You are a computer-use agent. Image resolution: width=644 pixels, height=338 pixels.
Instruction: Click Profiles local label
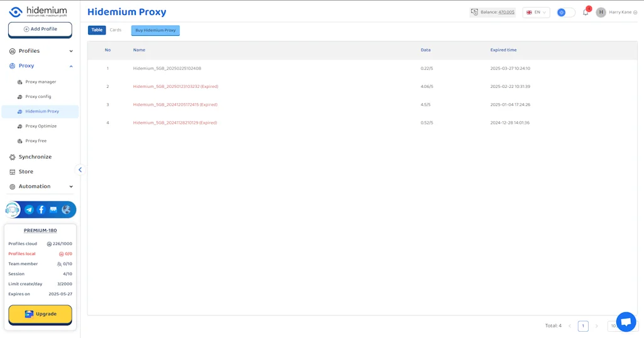pos(22,254)
